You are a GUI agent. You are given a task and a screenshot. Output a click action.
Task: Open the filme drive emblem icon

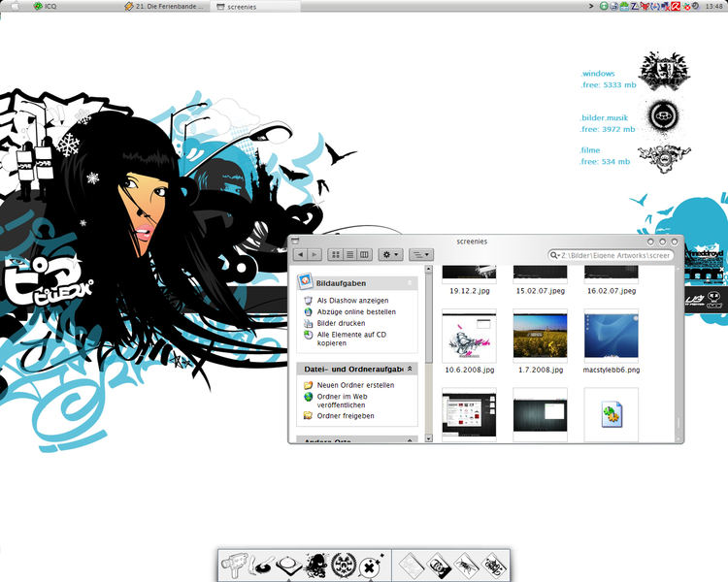click(664, 158)
